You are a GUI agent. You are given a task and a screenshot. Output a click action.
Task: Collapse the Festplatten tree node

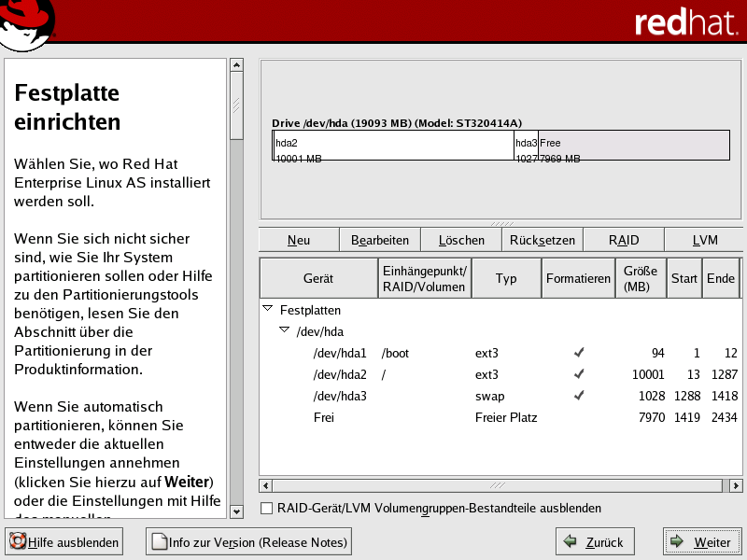click(268, 309)
